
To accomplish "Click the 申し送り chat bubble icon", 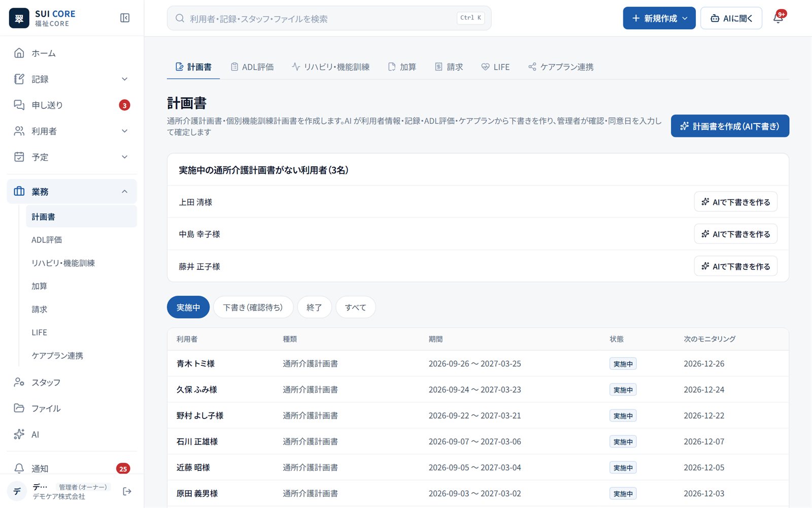I will pyautogui.click(x=19, y=105).
